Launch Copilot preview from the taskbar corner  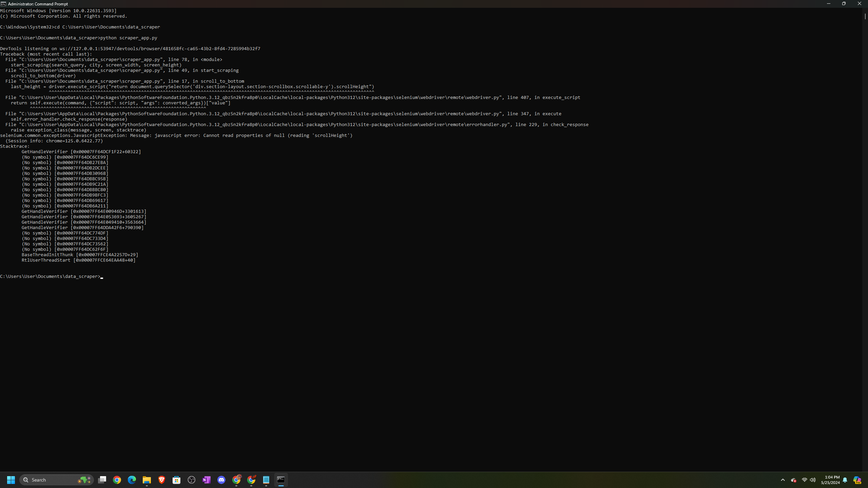pos(857,480)
